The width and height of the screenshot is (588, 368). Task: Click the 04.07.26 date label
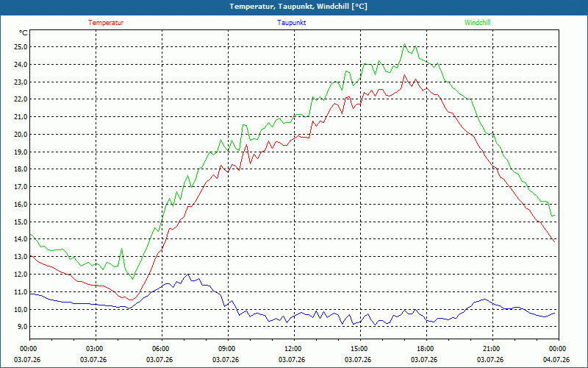(556, 360)
